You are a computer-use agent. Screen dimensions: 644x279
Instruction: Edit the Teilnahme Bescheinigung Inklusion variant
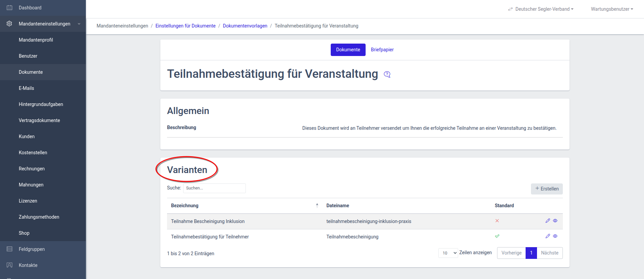(x=547, y=221)
